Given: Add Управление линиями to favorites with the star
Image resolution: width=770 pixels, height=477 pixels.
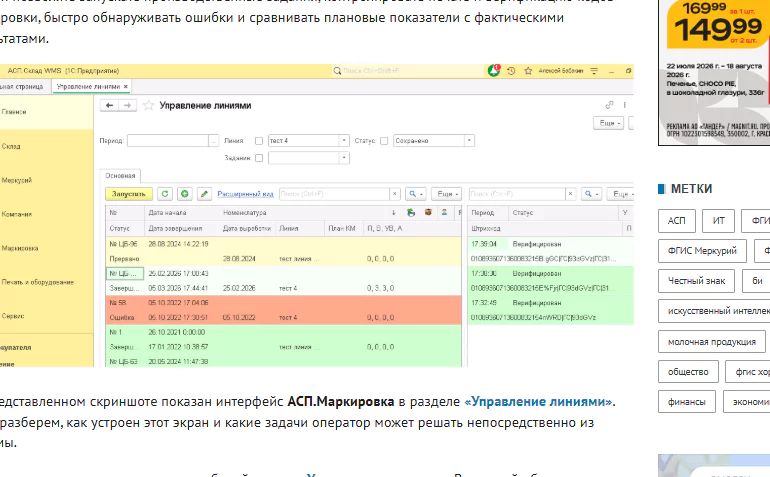Looking at the screenshot, I should (x=148, y=105).
